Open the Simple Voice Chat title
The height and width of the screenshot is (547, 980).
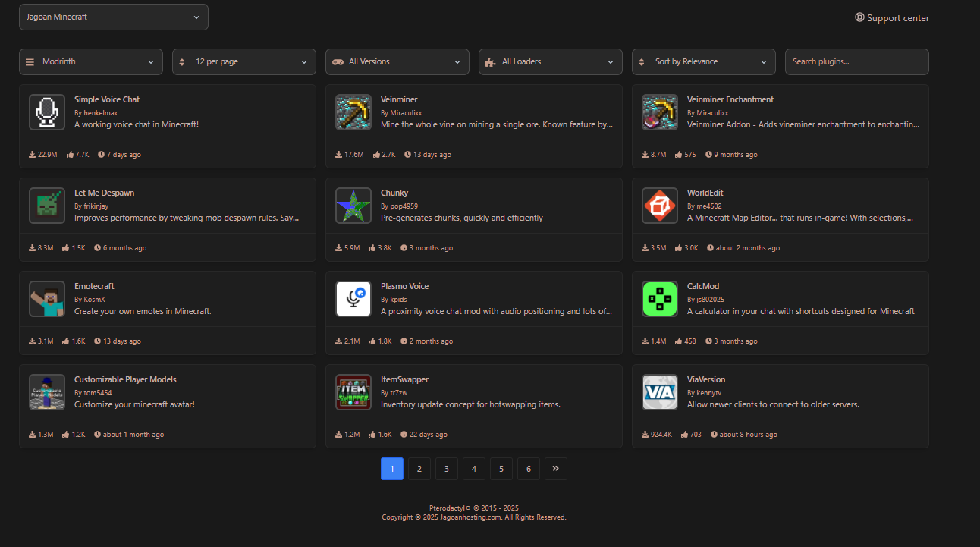click(107, 99)
